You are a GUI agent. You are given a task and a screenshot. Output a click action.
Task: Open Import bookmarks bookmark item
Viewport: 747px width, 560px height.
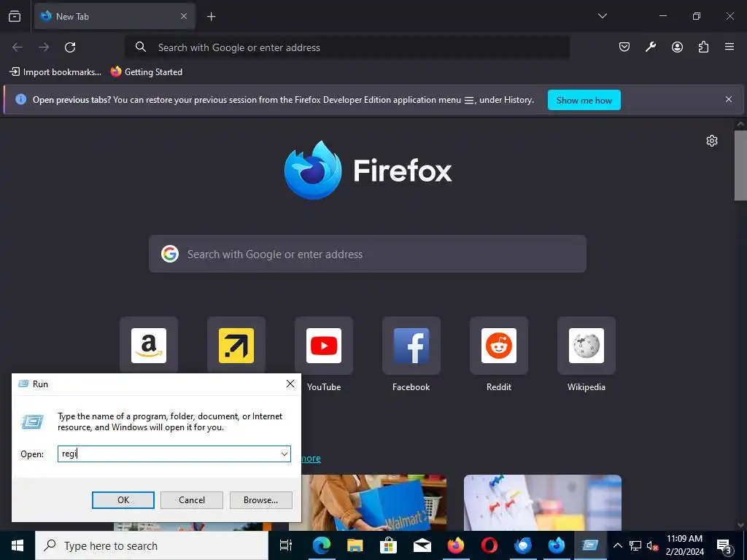pyautogui.click(x=55, y=72)
